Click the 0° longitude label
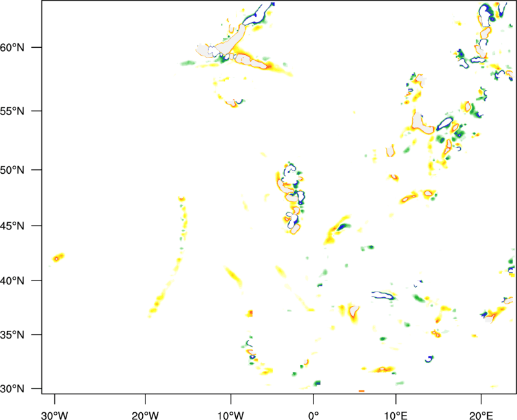The image size is (517, 420). point(313,415)
